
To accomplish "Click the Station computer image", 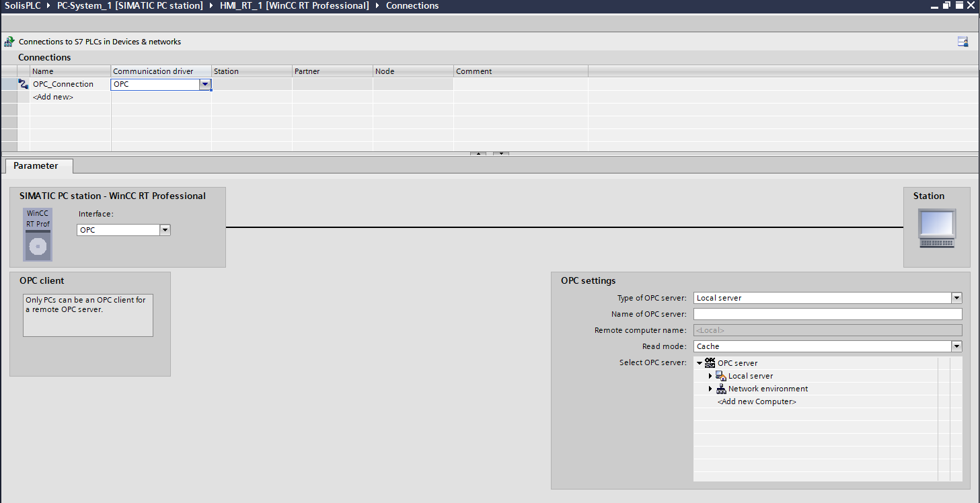I will [937, 229].
